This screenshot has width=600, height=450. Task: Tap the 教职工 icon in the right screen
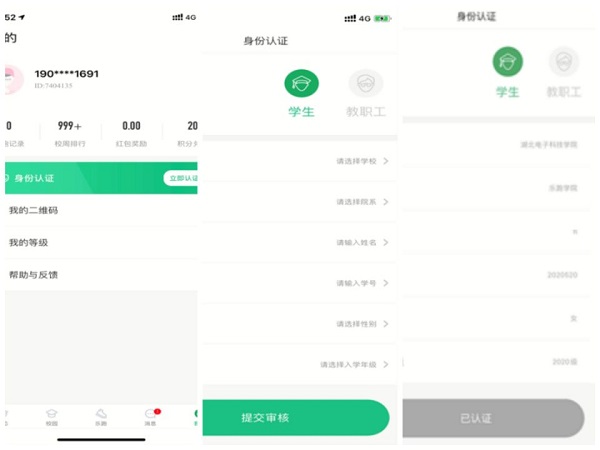(564, 61)
